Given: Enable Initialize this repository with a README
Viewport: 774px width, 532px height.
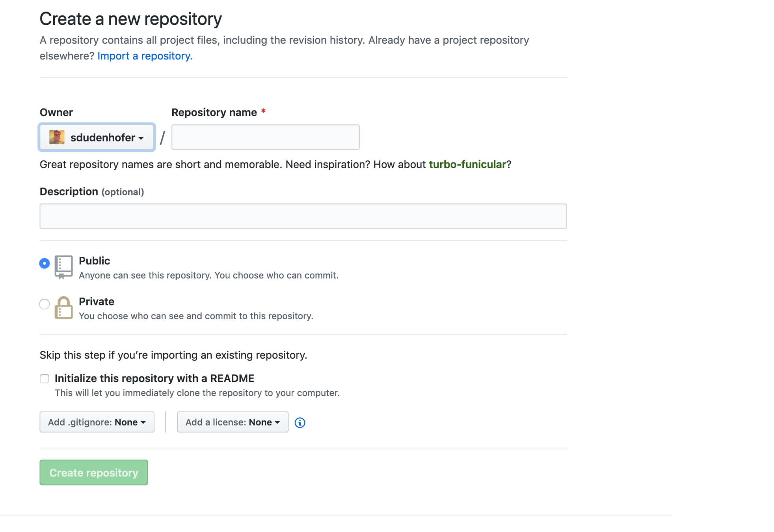Looking at the screenshot, I should pyautogui.click(x=45, y=379).
